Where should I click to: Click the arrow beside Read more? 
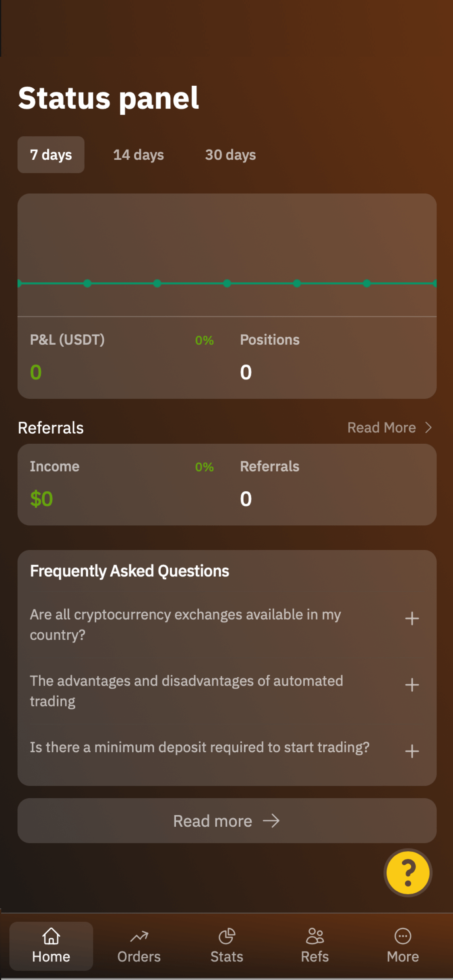pos(271,821)
